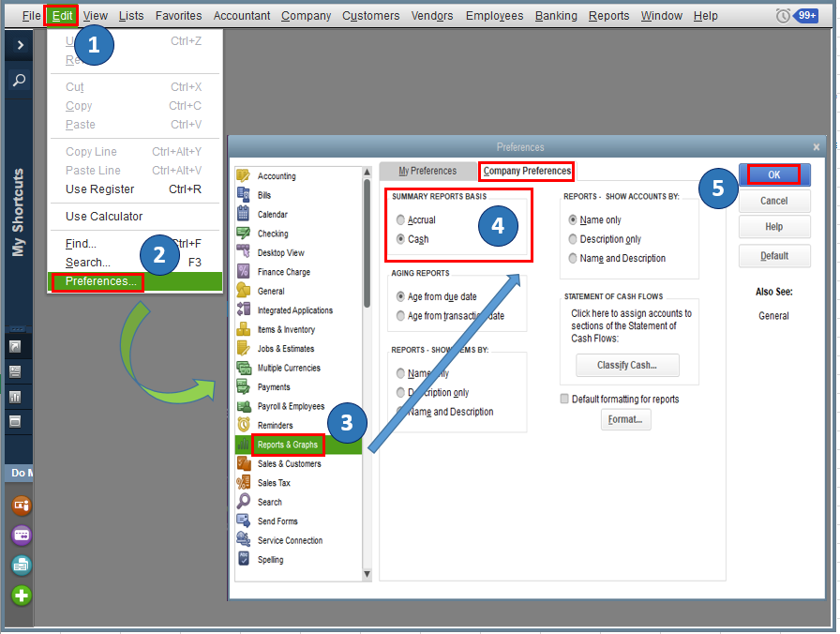Click the orange icon in left sidebar

[22, 505]
